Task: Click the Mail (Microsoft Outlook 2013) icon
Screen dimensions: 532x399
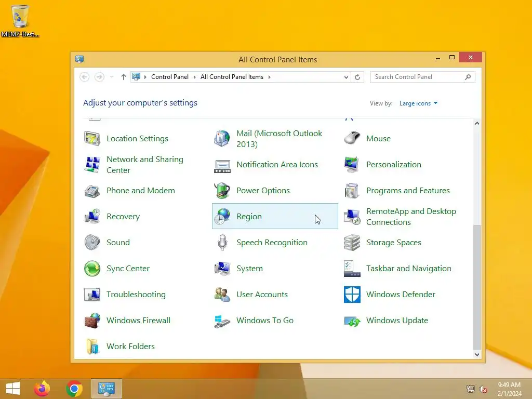Action: pos(222,138)
